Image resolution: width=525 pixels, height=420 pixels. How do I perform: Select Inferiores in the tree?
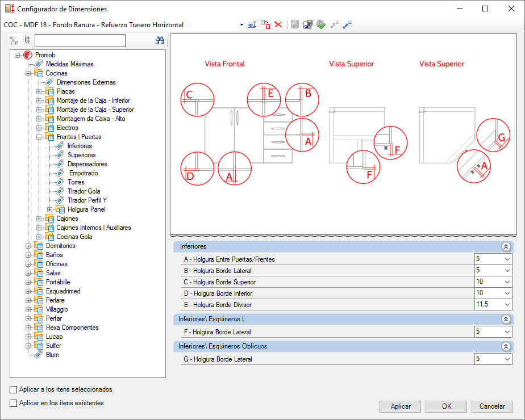80,146
